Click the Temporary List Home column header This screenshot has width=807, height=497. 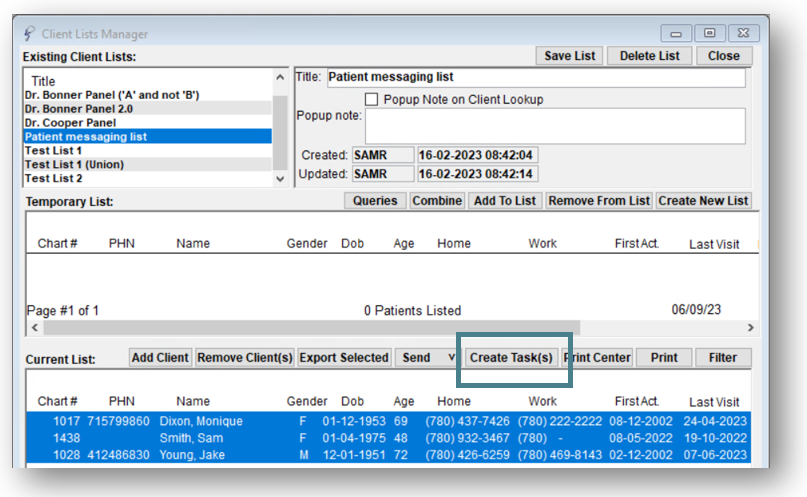coord(453,243)
